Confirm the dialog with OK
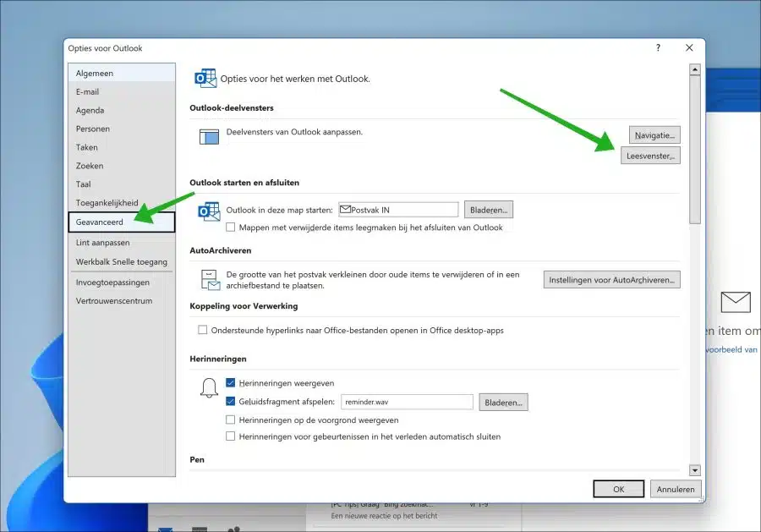Viewport: 761px width, 532px height. [619, 489]
